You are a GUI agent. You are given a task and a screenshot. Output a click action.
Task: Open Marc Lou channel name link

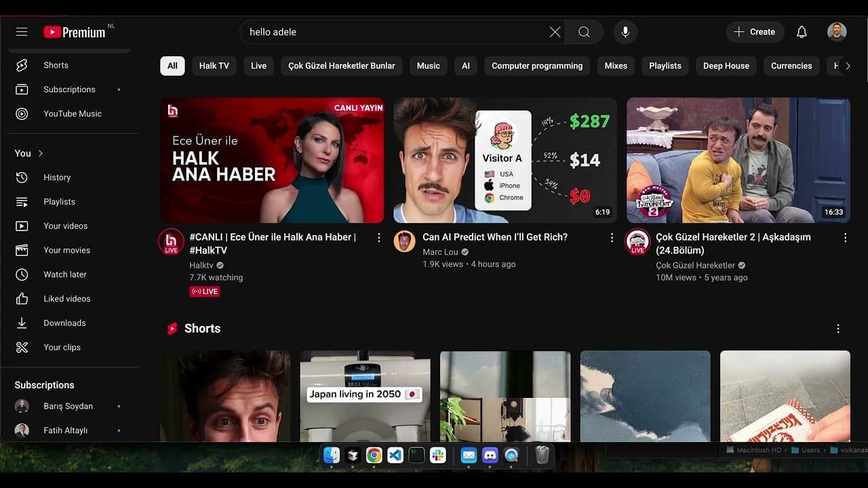point(440,252)
